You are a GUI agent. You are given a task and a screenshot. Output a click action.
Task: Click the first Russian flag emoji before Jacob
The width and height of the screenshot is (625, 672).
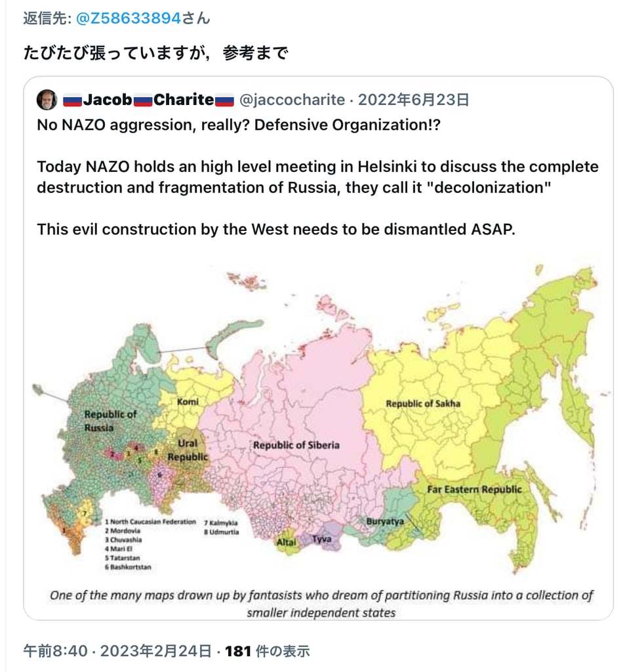(x=72, y=100)
